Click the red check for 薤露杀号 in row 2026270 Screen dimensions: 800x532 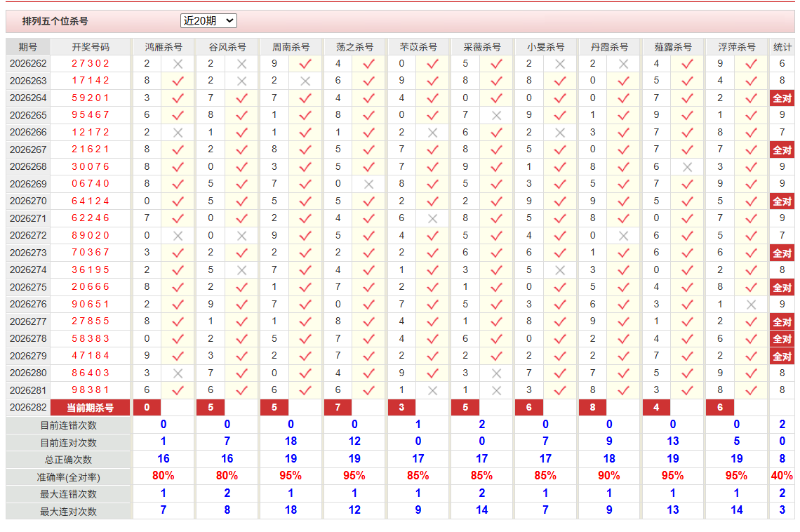pos(687,201)
